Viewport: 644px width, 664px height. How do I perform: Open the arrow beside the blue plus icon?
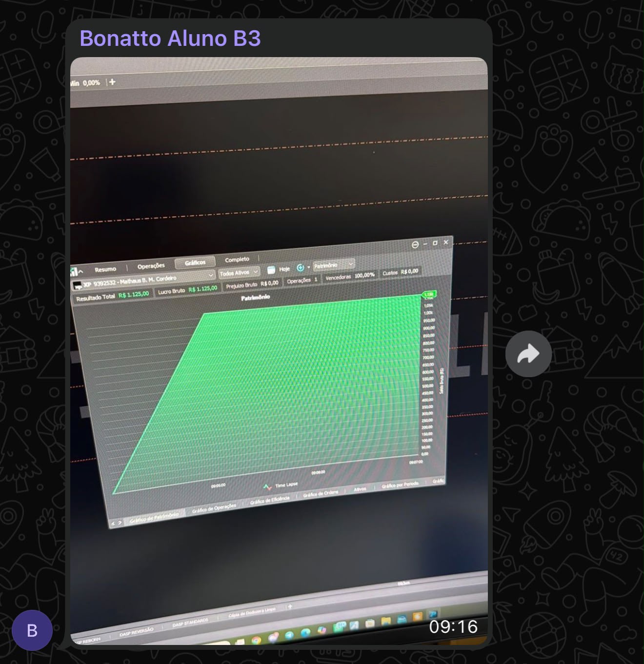click(308, 267)
